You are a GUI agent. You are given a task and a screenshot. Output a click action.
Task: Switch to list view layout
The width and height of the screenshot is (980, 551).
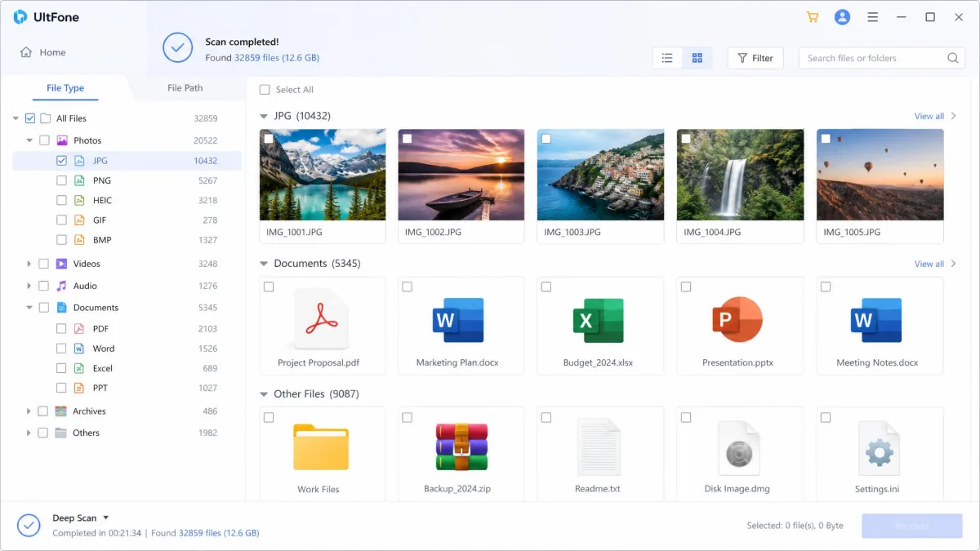coord(667,58)
